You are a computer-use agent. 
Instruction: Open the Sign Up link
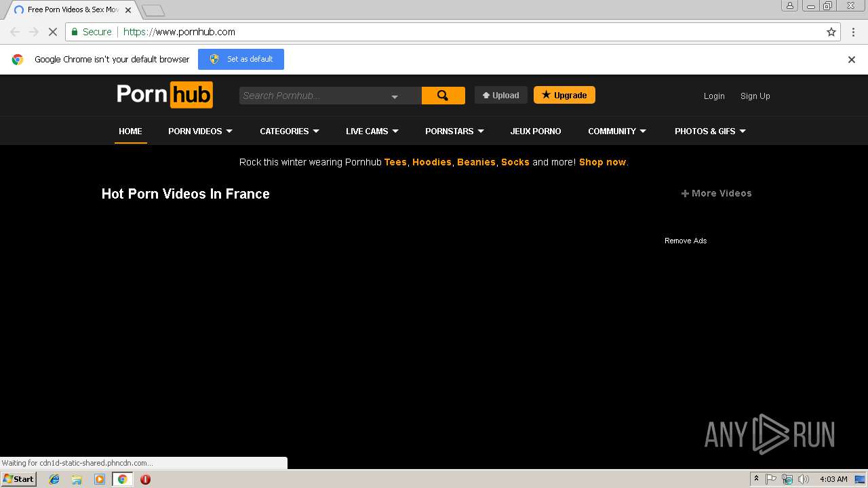point(755,96)
